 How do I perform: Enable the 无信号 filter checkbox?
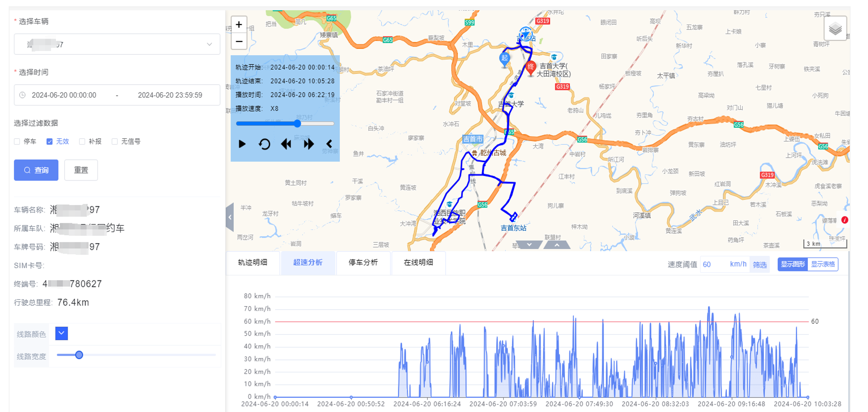pos(115,141)
